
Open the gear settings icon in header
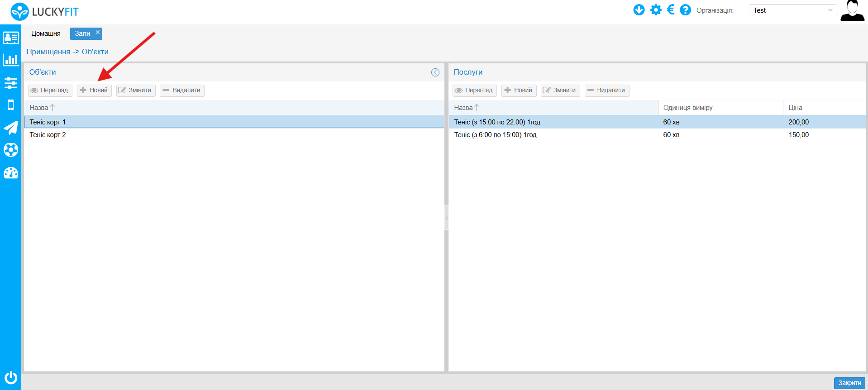[x=655, y=10]
